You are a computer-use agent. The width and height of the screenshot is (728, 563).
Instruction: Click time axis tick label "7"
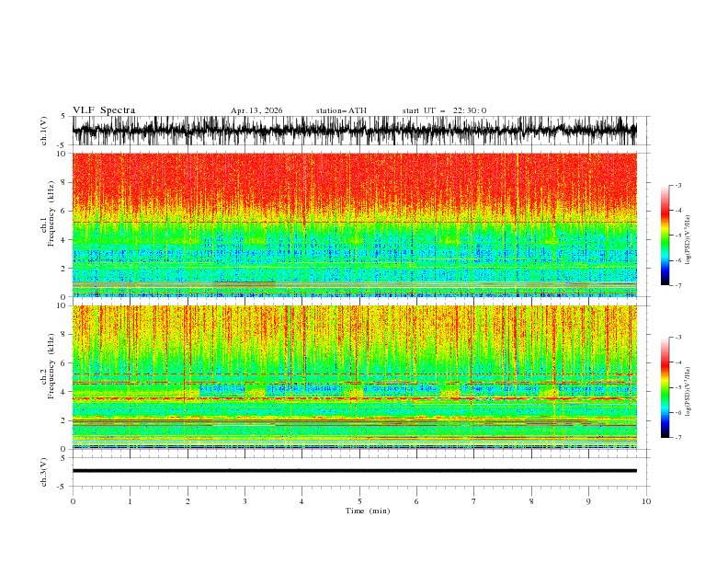(474, 501)
